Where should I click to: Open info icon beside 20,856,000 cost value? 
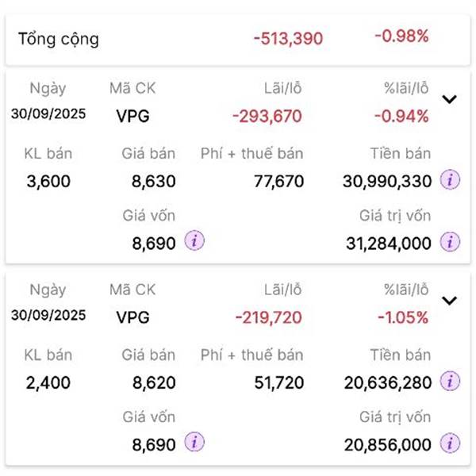pyautogui.click(x=450, y=443)
